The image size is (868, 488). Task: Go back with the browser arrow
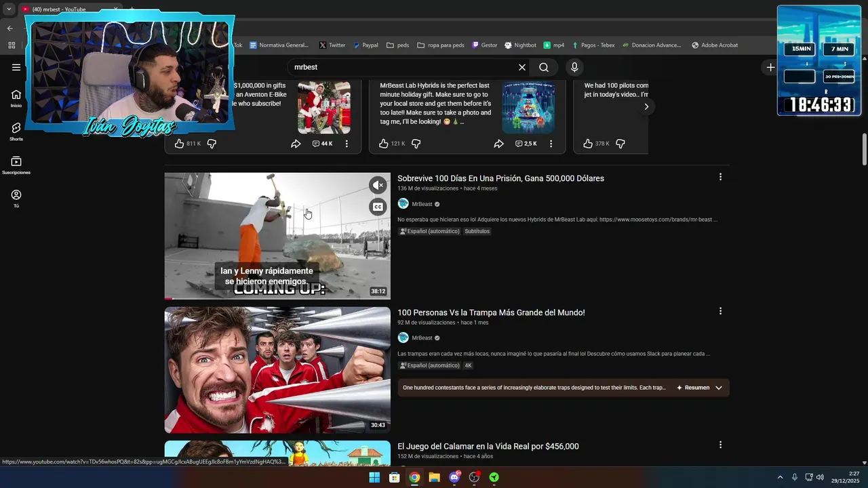pos(10,28)
